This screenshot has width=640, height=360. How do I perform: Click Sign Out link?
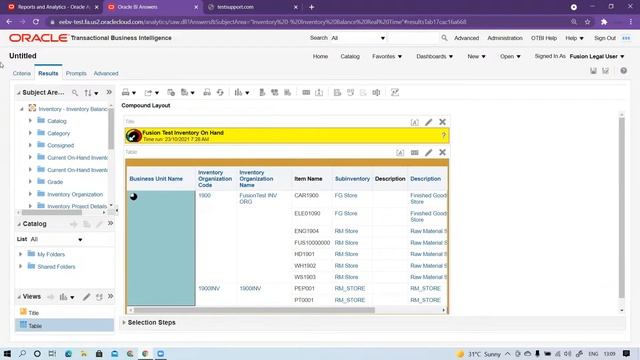[x=605, y=38]
